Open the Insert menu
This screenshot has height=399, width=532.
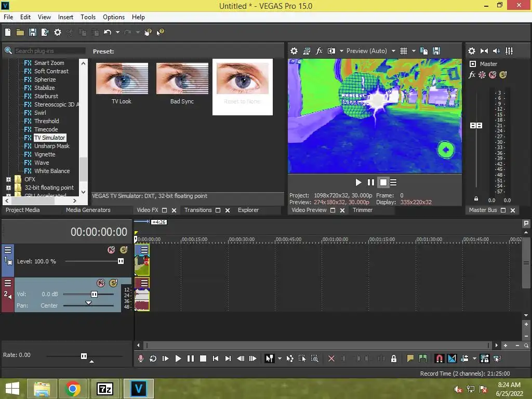pos(65,17)
